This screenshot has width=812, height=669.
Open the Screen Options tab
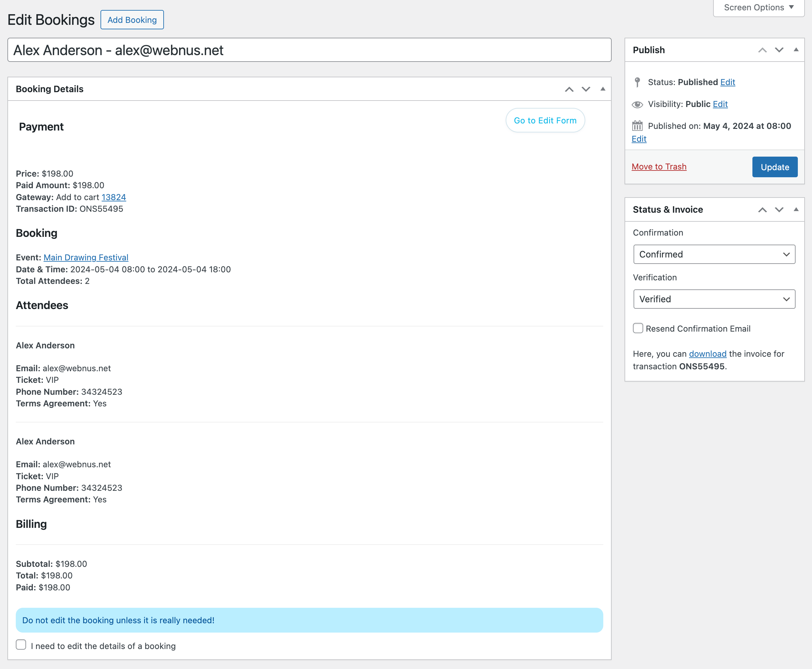pyautogui.click(x=759, y=8)
